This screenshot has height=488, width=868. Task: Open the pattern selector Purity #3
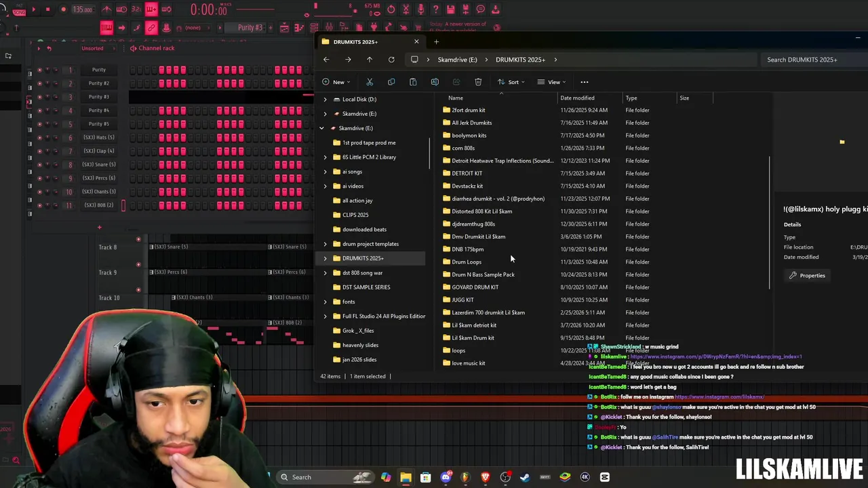250,28
